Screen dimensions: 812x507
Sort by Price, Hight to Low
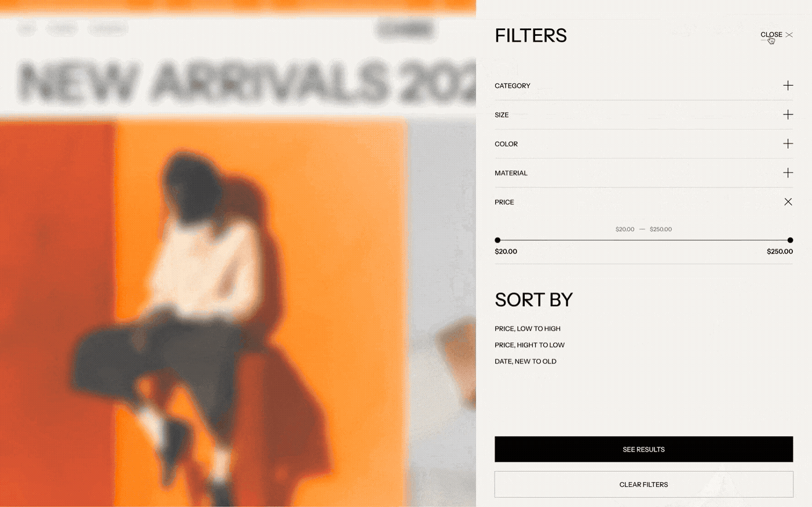pyautogui.click(x=529, y=345)
